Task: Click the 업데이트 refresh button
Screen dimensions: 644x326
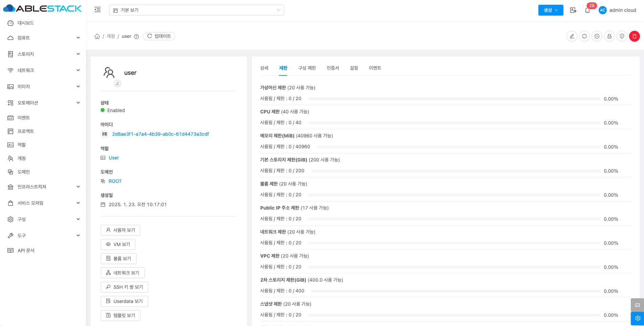Action: 159,36
